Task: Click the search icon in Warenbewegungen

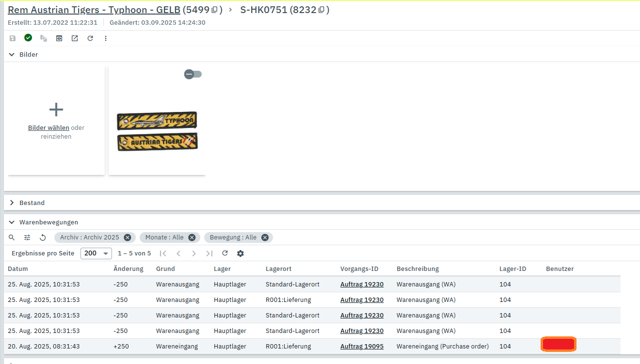Action: point(12,237)
